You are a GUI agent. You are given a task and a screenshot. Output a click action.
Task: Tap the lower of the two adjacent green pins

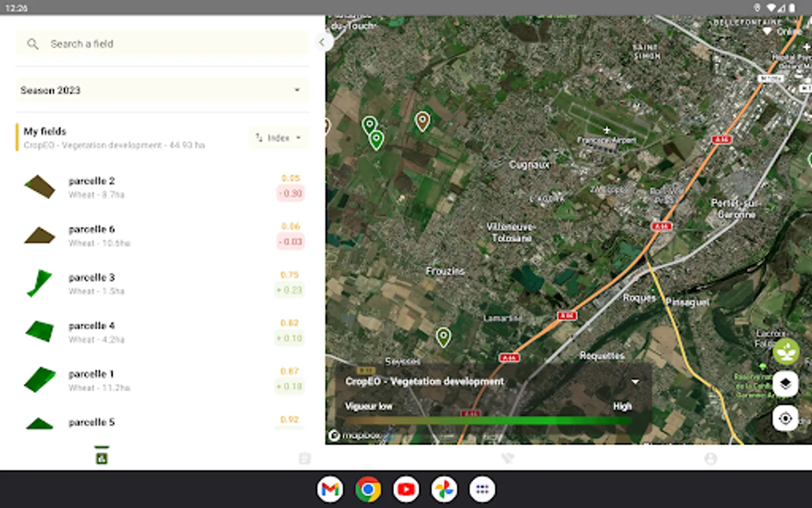376,139
